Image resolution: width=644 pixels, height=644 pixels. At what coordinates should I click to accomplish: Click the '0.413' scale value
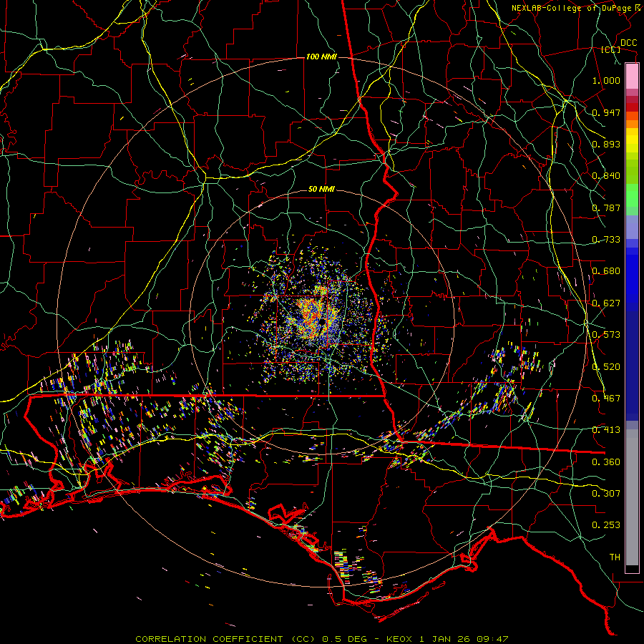coord(606,430)
